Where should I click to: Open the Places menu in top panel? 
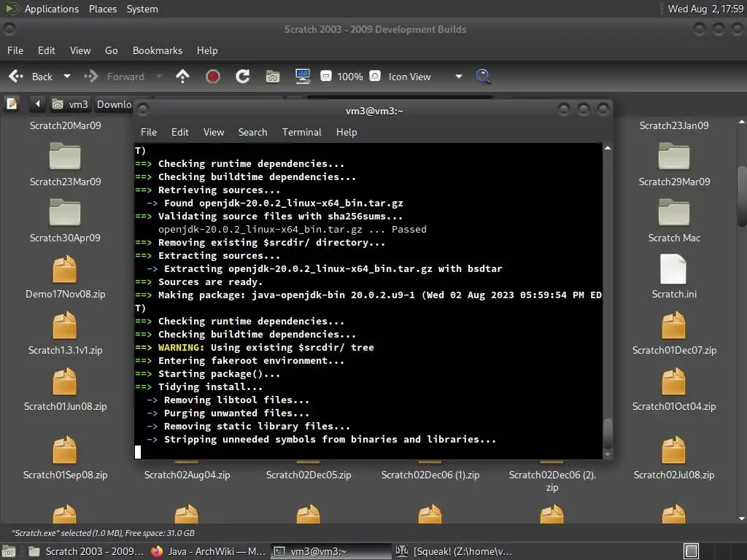click(x=103, y=9)
